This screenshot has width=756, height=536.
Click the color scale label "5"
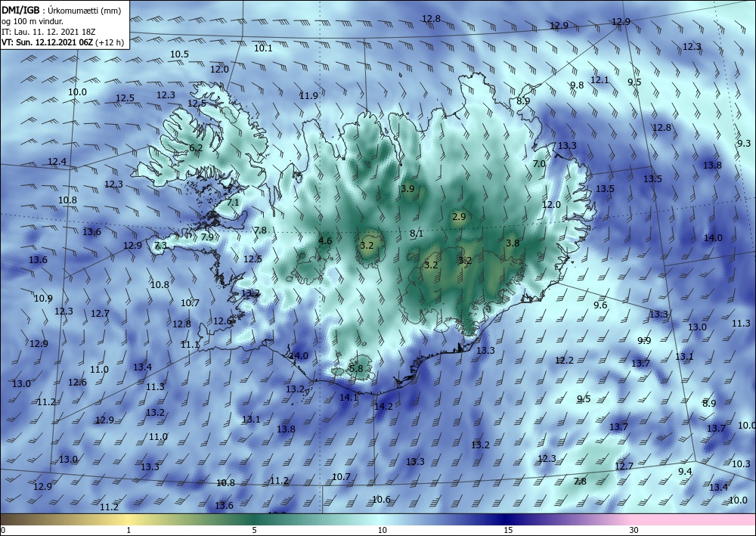click(254, 530)
